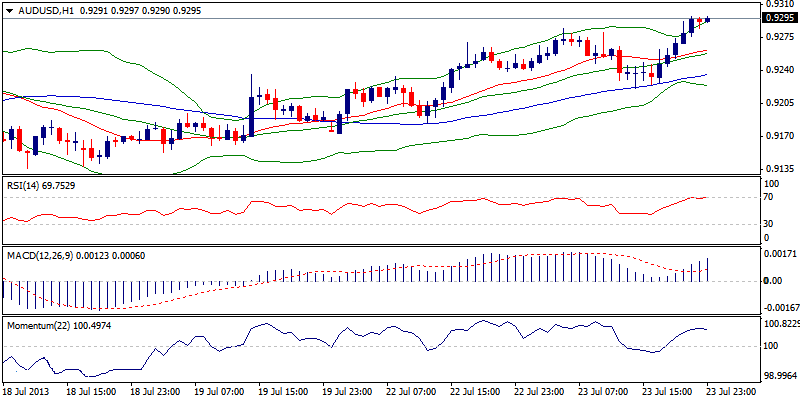Viewport: 800px width, 400px height.
Task: Click the latest candle at chart's right edge
Action: pos(708,19)
